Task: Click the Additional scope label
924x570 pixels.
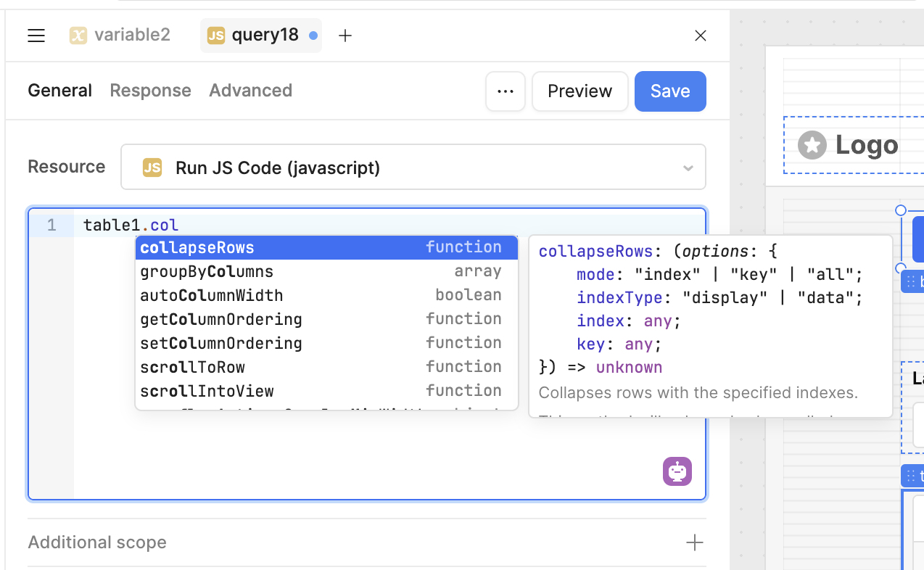Action: pos(97,542)
